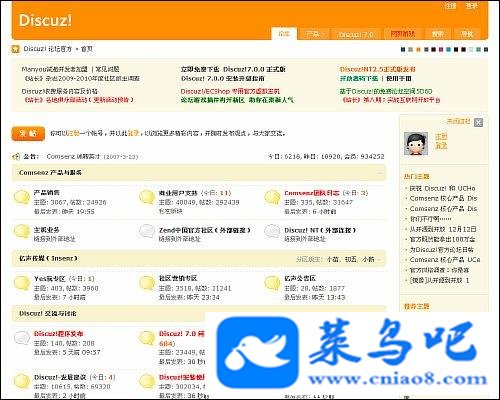Click 注册 under the sidebar avatar
The width and height of the screenshot is (500, 400).
coord(441,137)
